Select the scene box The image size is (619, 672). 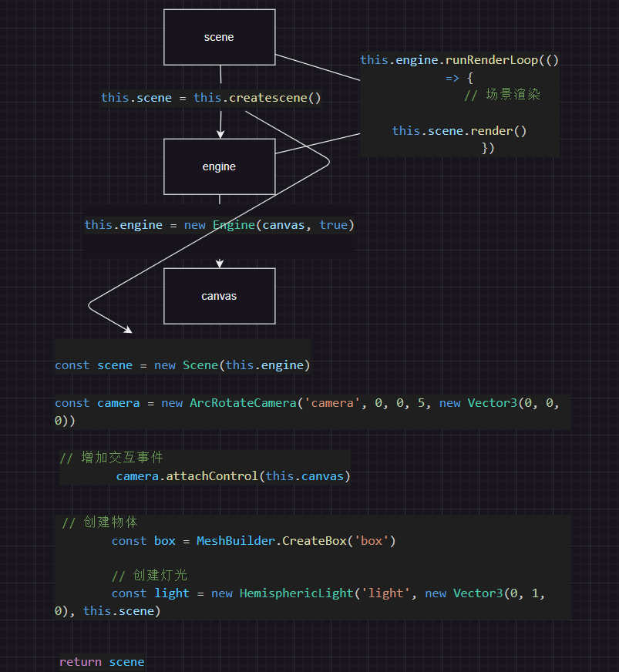click(219, 37)
